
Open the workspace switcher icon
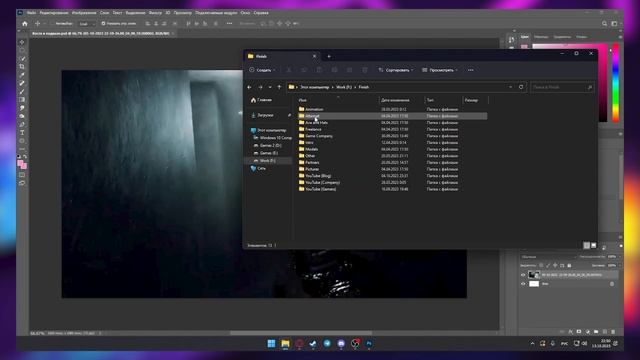point(614,24)
